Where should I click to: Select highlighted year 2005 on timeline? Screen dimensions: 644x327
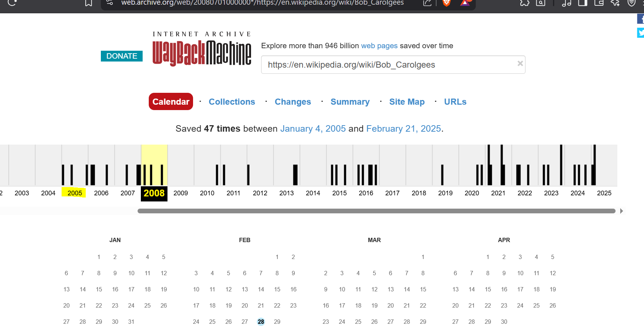pos(75,193)
